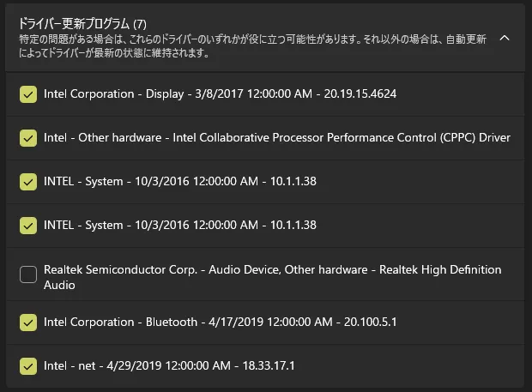532x392 pixels.
Task: Click the ドライバー更新プログラム (7) header title
Action: 82,24
